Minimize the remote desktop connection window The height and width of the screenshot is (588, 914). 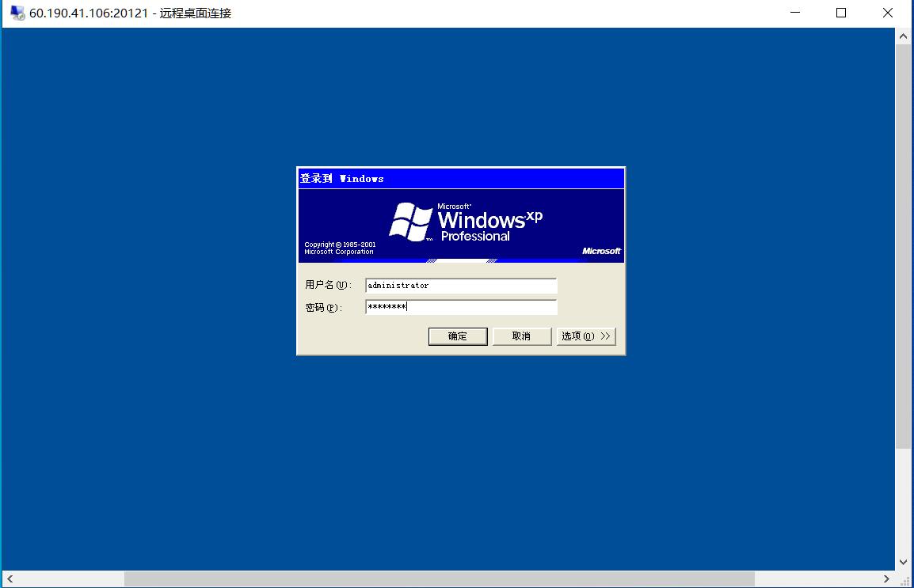tap(795, 13)
